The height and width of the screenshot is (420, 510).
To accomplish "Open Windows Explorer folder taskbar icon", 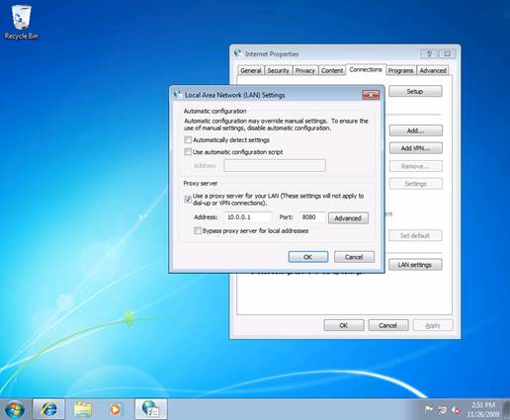I will (83, 409).
